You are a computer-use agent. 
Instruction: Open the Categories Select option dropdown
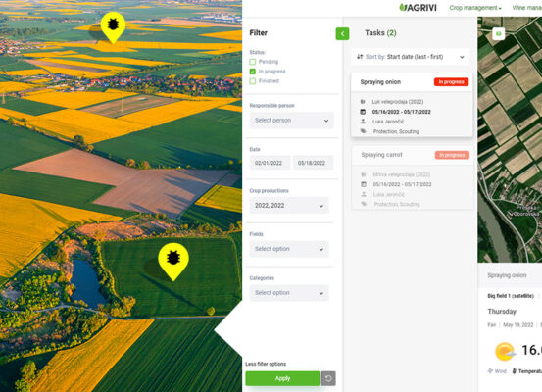(289, 293)
